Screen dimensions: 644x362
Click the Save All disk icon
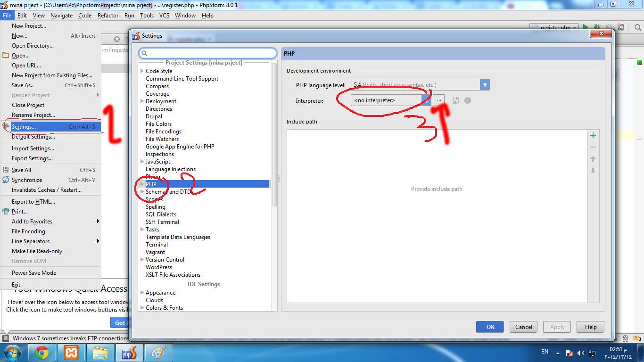(x=6, y=170)
